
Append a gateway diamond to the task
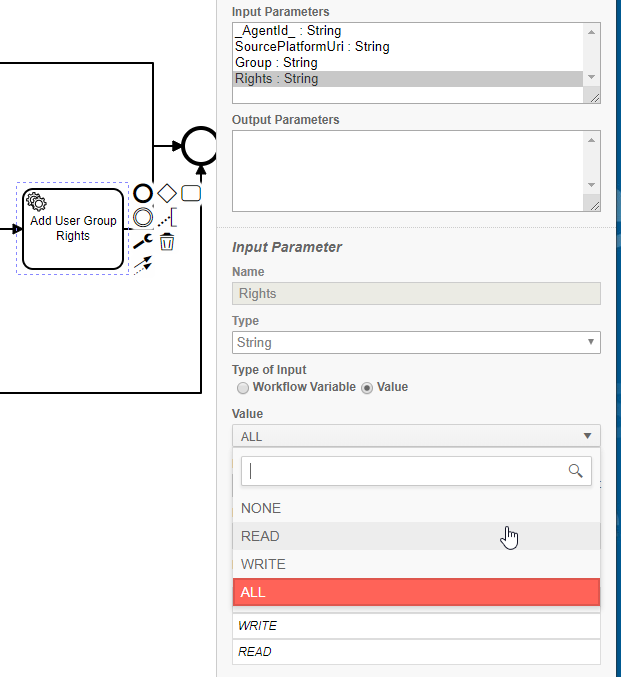point(167,193)
